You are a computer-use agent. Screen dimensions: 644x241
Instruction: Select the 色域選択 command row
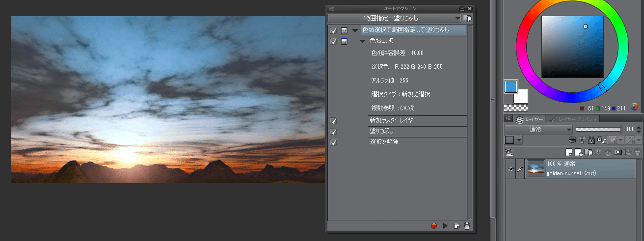(417, 41)
